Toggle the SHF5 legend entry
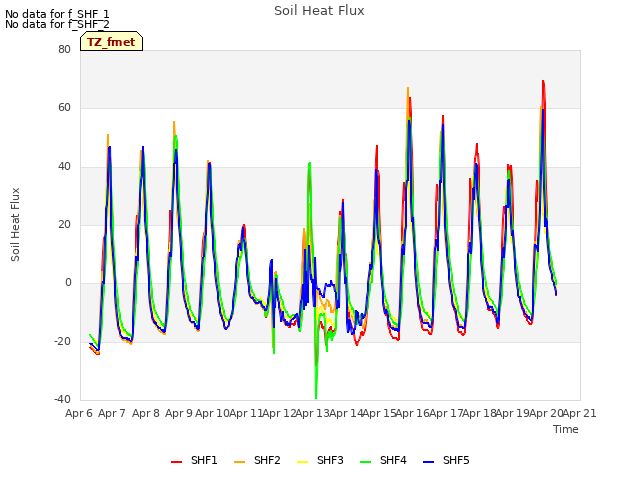 pos(447,460)
